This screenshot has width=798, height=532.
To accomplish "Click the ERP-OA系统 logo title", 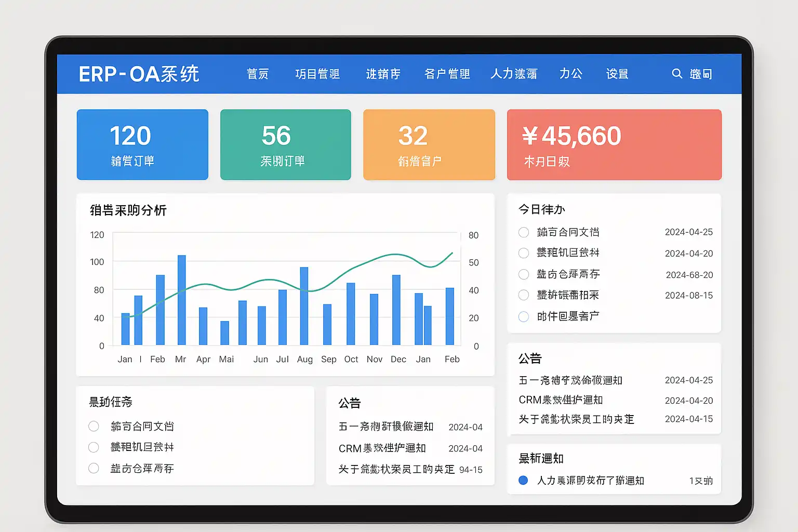I will [x=139, y=74].
